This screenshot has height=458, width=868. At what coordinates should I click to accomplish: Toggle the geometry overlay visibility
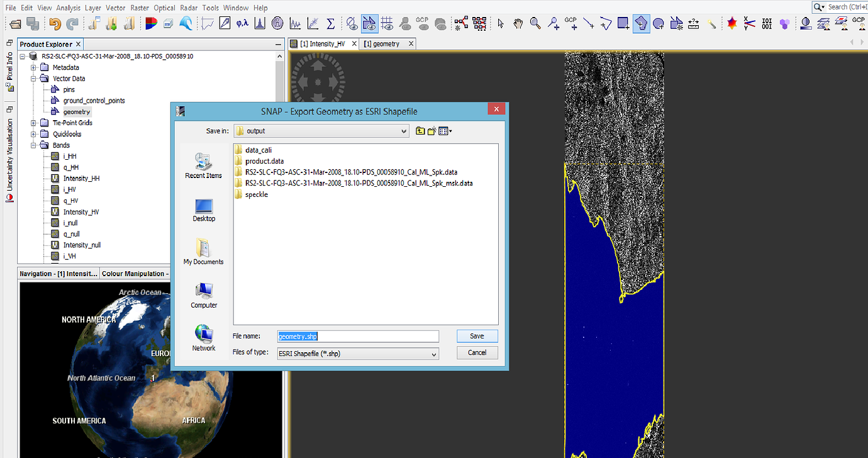point(370,23)
